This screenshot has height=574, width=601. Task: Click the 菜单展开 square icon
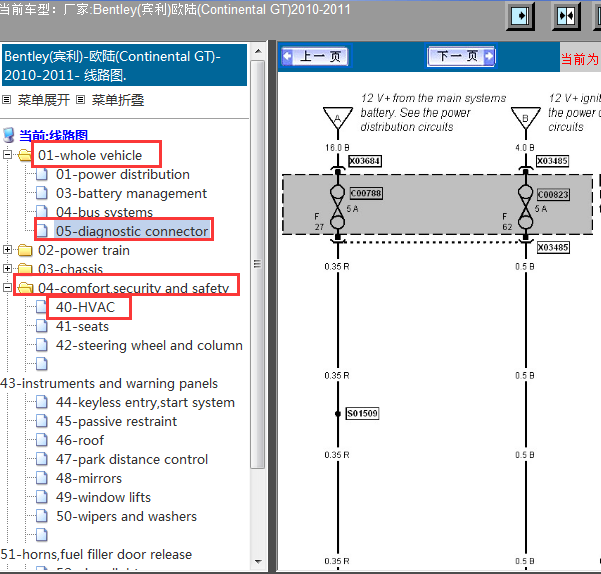(6, 100)
